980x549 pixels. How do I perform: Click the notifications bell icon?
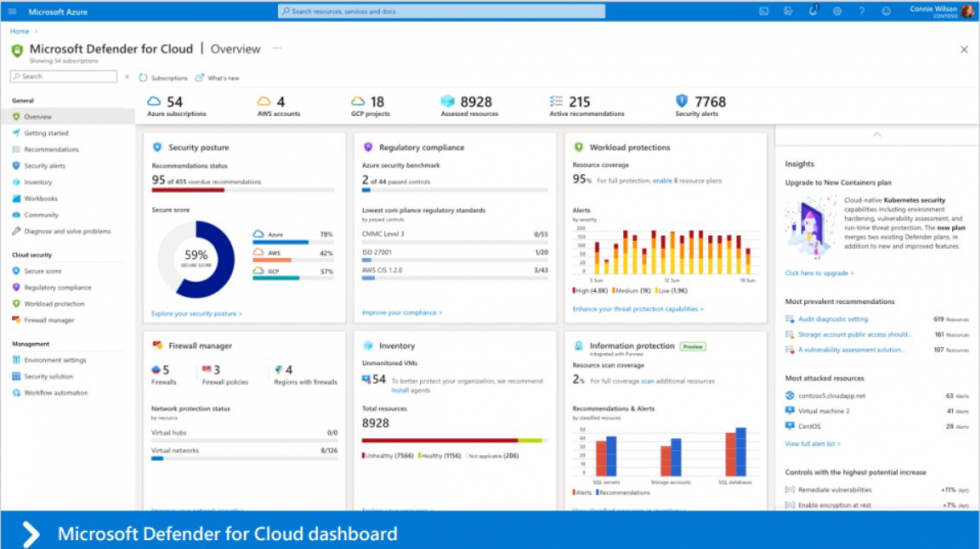[x=812, y=11]
